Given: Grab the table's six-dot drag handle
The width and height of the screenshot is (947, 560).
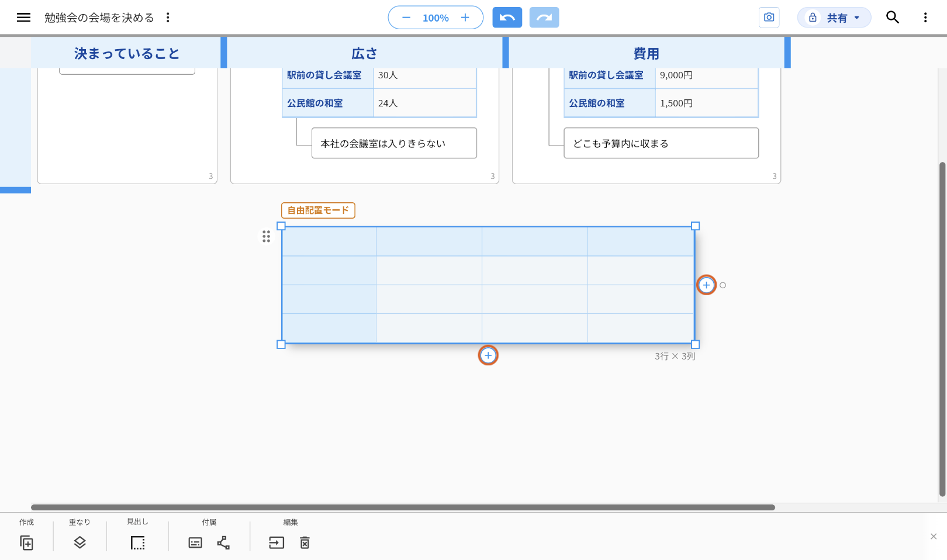Looking at the screenshot, I should coord(266,236).
